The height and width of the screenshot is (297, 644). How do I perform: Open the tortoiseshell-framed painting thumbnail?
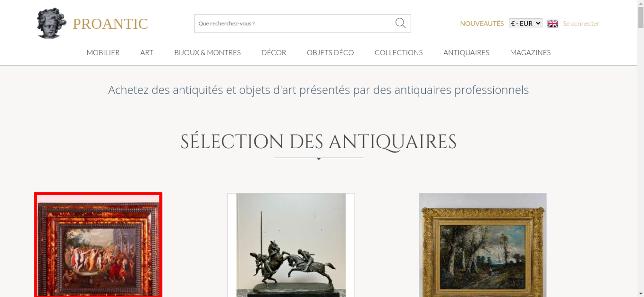point(98,245)
